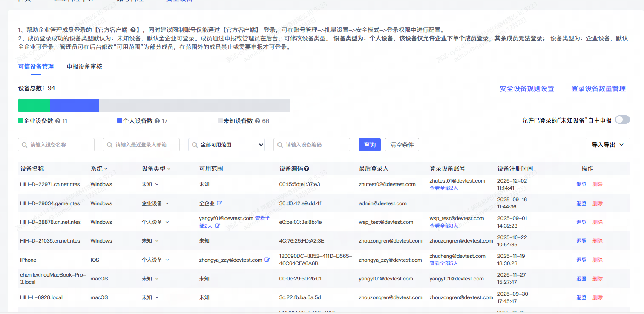Click the blue personal segment of device bar
Screen dimensions: 644x314
(75, 106)
